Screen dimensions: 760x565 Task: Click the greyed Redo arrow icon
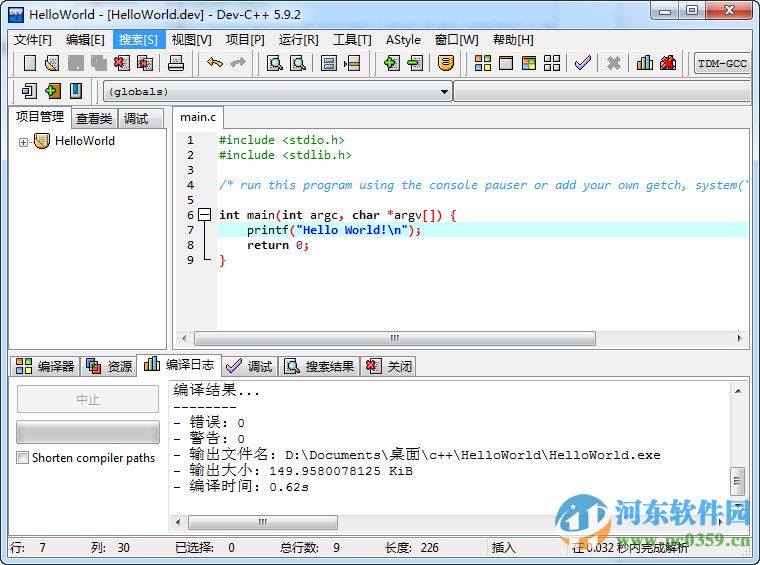[x=238, y=63]
